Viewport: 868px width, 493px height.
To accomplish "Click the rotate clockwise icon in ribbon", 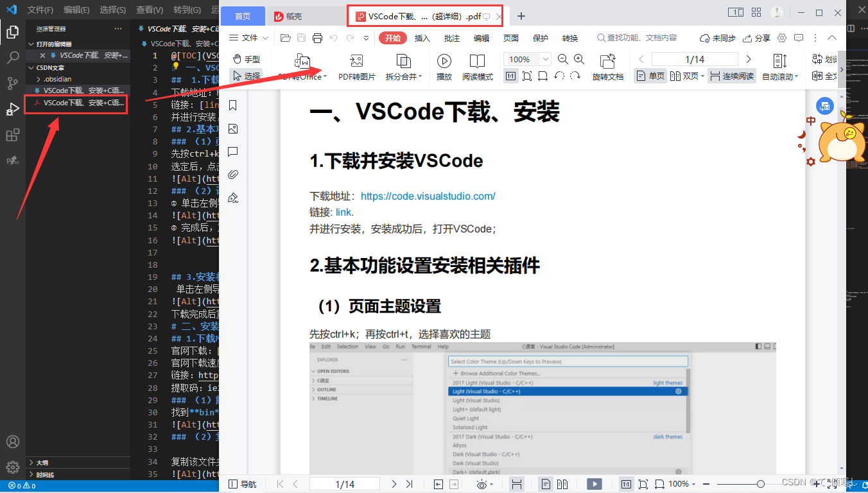I will click(575, 76).
